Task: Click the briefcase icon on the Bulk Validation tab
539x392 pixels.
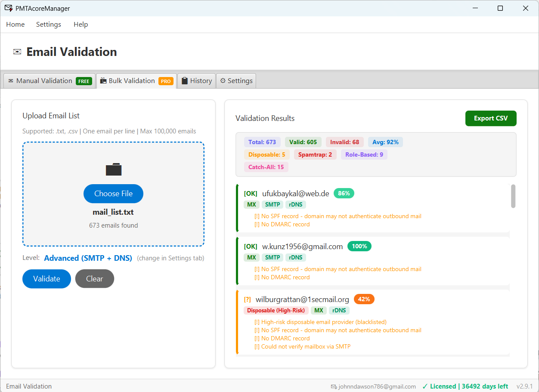Action: click(x=103, y=80)
